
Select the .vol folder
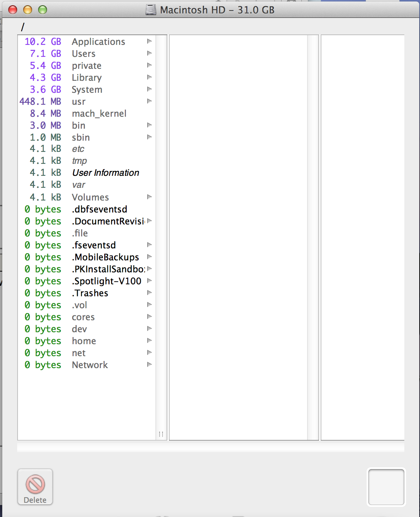(80, 305)
